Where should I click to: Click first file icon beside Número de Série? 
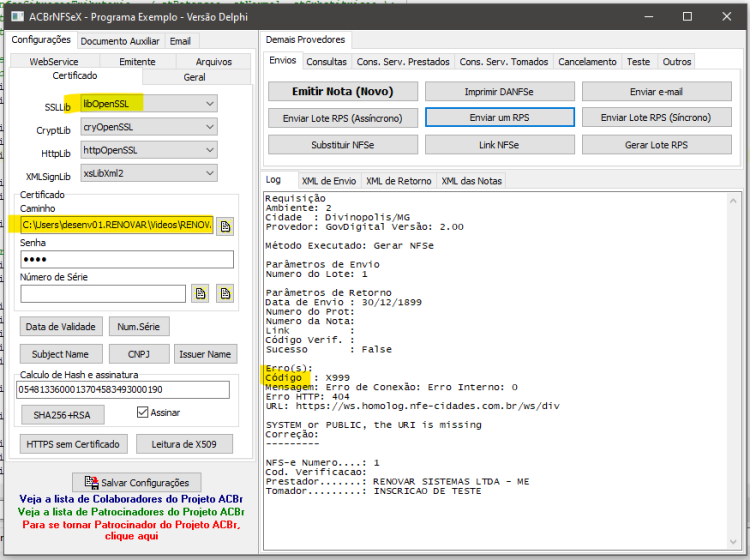(x=200, y=294)
